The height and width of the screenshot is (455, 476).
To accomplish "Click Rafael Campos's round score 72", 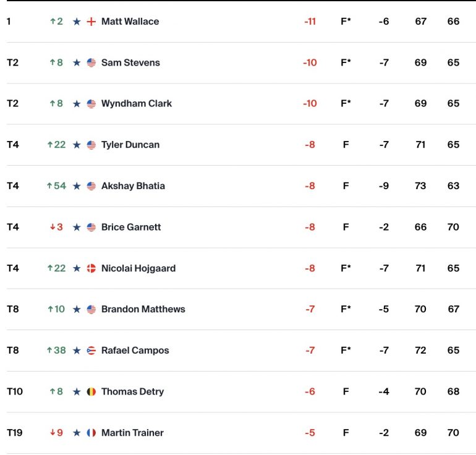I will [420, 351].
